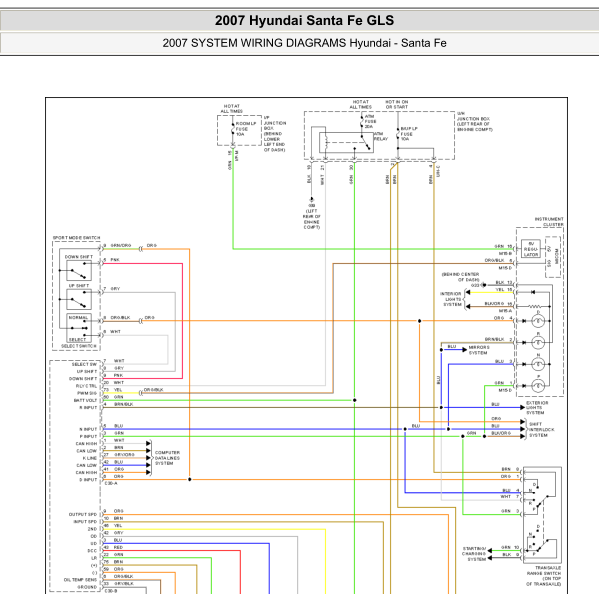Click the "C30-B" connector label

[x=111, y=591]
